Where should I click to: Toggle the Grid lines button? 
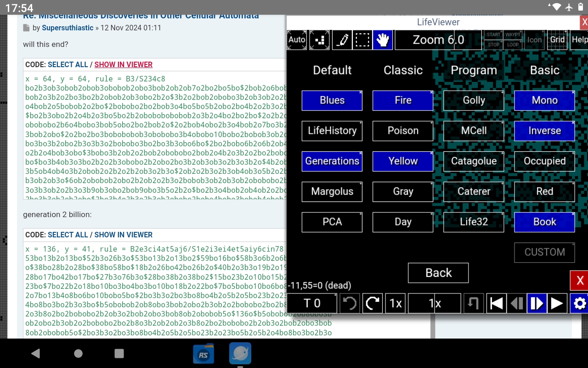558,40
